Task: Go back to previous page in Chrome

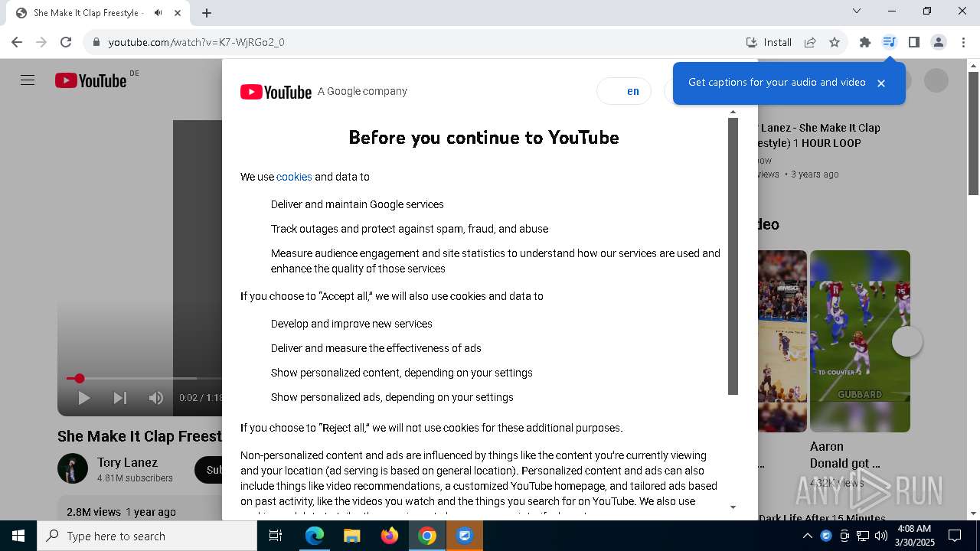Action: tap(17, 42)
